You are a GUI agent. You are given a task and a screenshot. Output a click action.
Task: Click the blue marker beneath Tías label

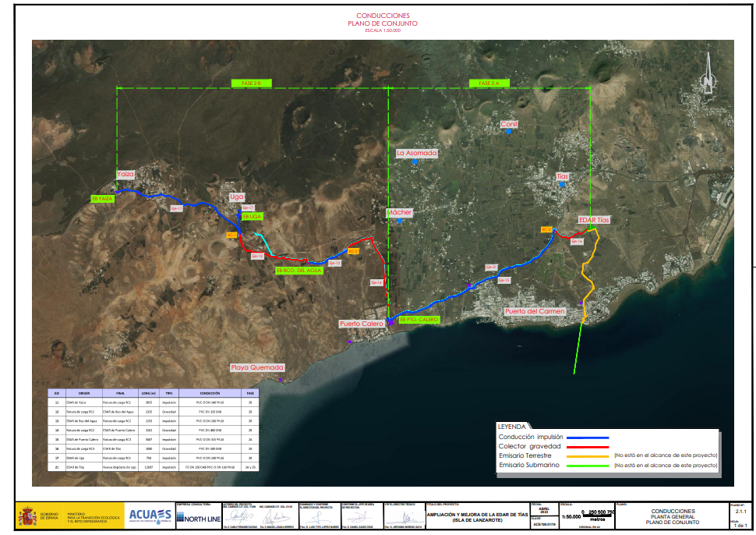point(561,185)
